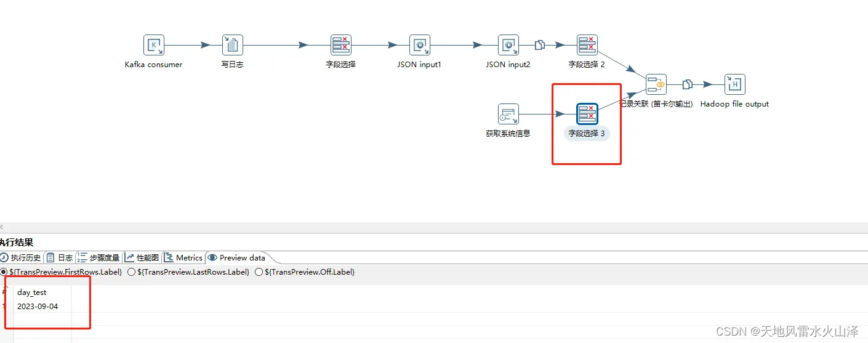Select the FirstRows preview radio button
Image resolution: width=868 pixels, height=343 pixels.
point(4,272)
